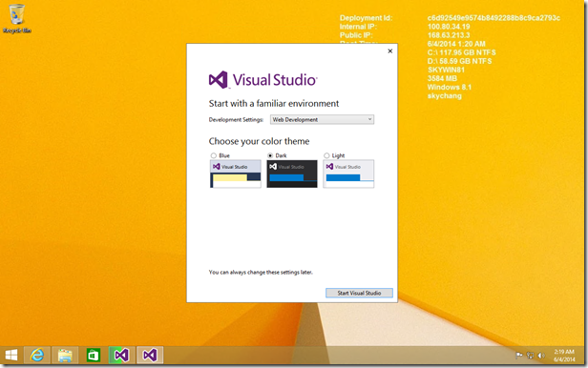Screen dimensions: 588x368
Task: Open the Recycle Bin desktop icon
Action: tap(16, 18)
